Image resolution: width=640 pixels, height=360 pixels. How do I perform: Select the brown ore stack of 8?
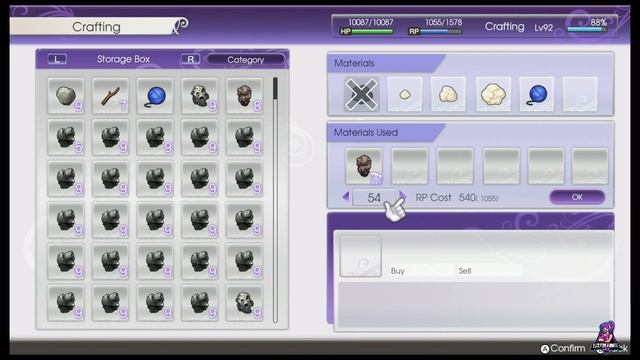(244, 96)
